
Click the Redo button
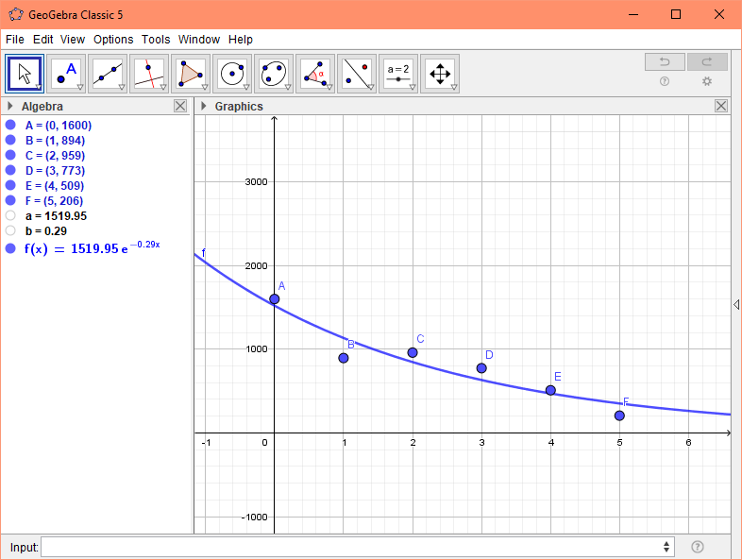(x=707, y=61)
